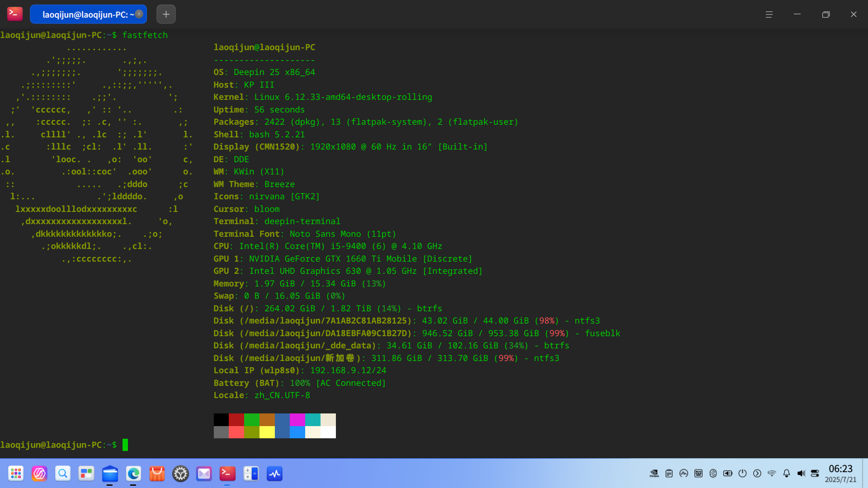This screenshot has width=868, height=488.
Task: Open the App Store in dock
Action: pyautogui.click(x=157, y=474)
